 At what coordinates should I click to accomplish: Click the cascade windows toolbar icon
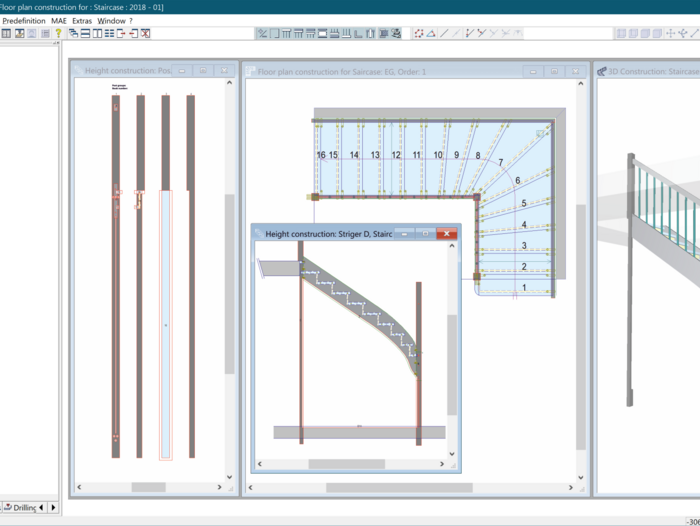[73, 33]
